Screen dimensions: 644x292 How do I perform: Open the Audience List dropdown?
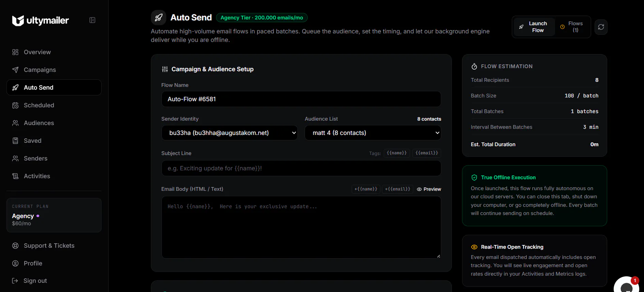pyautogui.click(x=373, y=133)
